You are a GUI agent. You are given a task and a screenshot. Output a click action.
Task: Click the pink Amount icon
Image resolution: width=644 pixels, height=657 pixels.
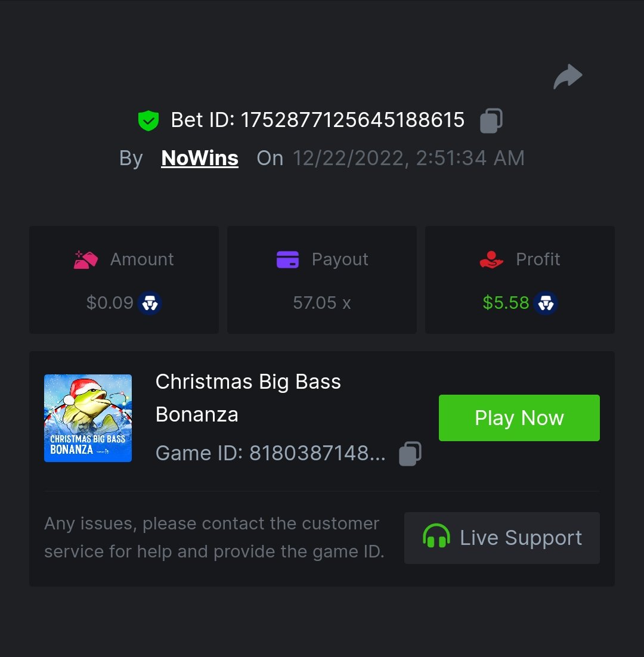pos(86,259)
